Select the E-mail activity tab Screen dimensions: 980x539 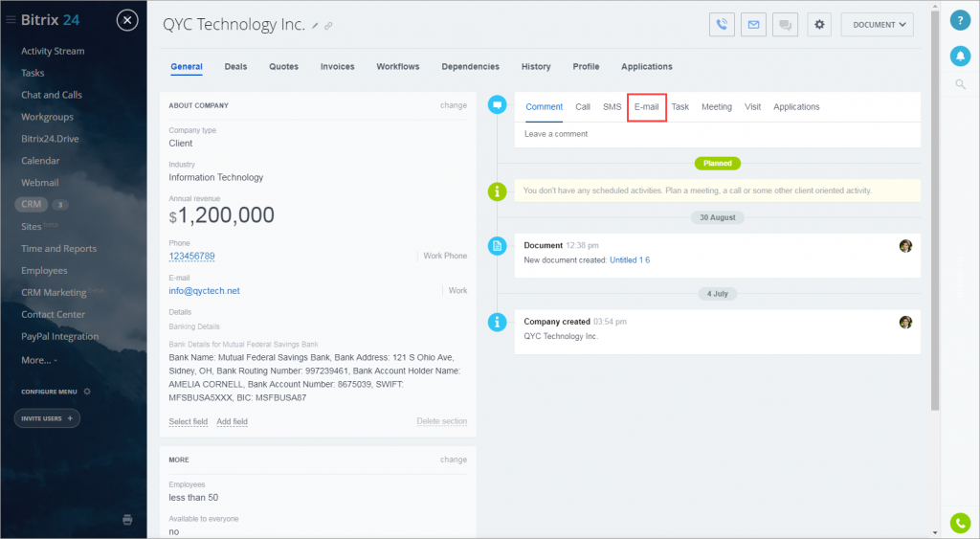[647, 107]
